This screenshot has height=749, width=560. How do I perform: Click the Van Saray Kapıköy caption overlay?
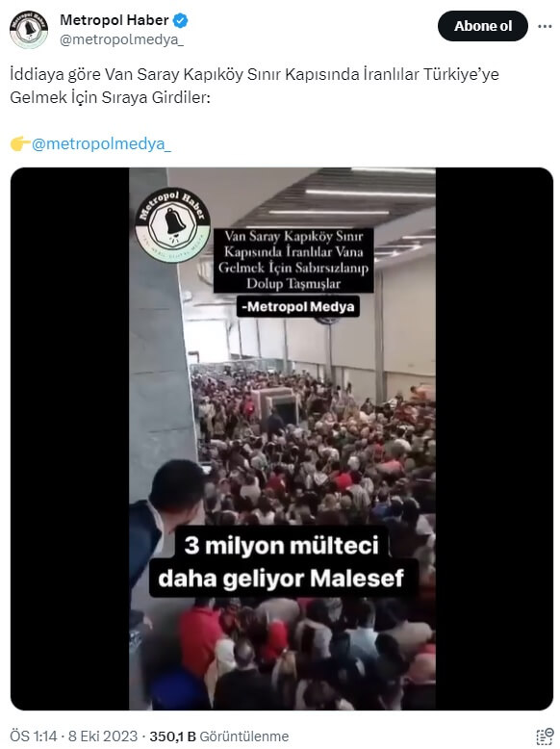click(293, 260)
